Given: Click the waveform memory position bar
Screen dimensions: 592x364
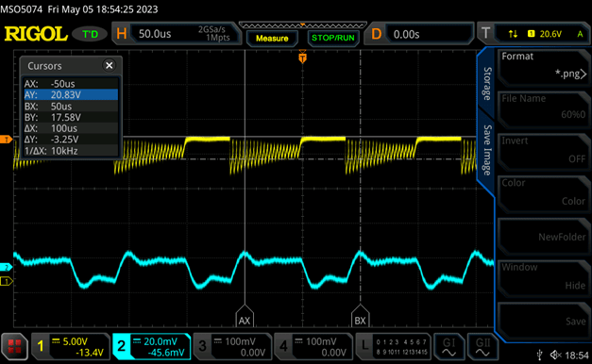Looking at the screenshot, I should coord(302,25).
